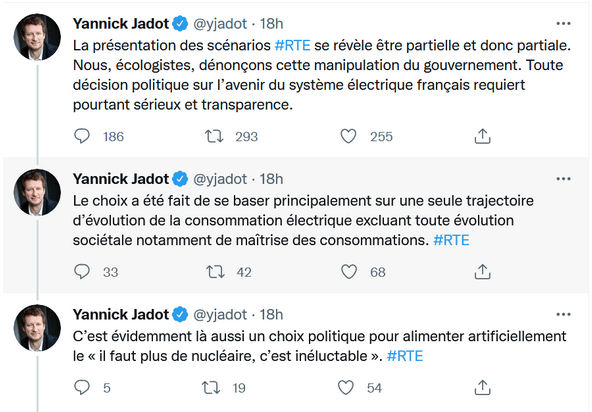Like the tweet with 68 likes

point(348,272)
